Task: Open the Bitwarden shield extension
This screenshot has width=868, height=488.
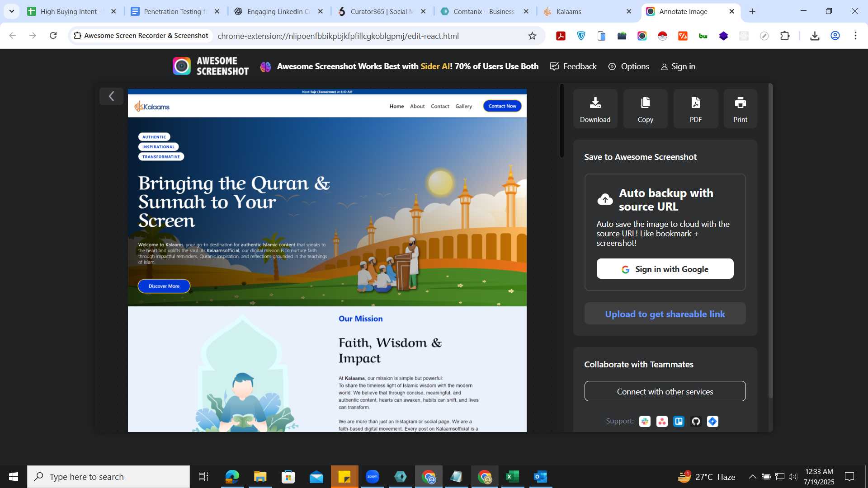Action: (581, 36)
